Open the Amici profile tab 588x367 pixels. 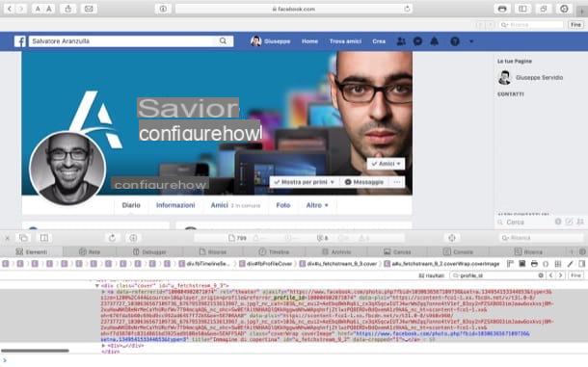point(235,205)
